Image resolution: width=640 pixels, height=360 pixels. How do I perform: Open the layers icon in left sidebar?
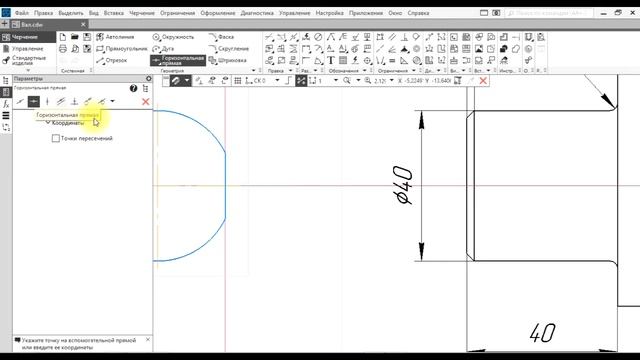pos(6,116)
